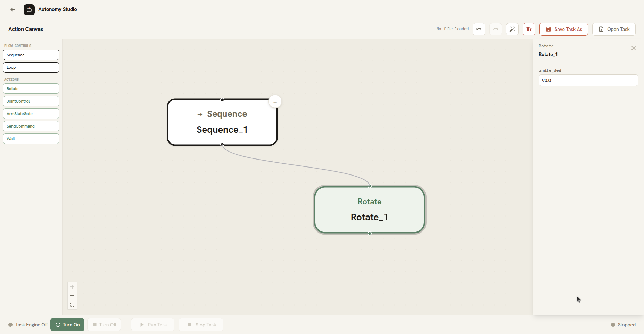Click Rotate_1 node bottom connector dot
The image size is (644, 334).
370,233
